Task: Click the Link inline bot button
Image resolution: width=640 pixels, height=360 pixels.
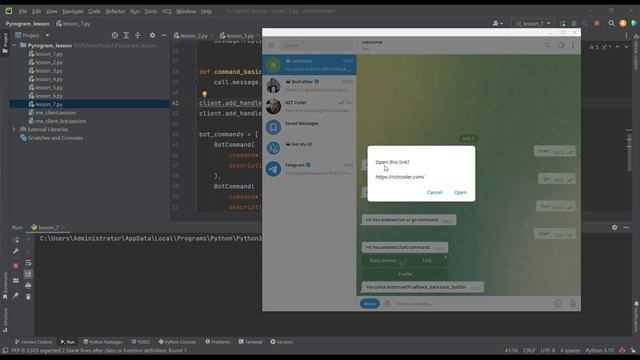Action: pos(427,260)
